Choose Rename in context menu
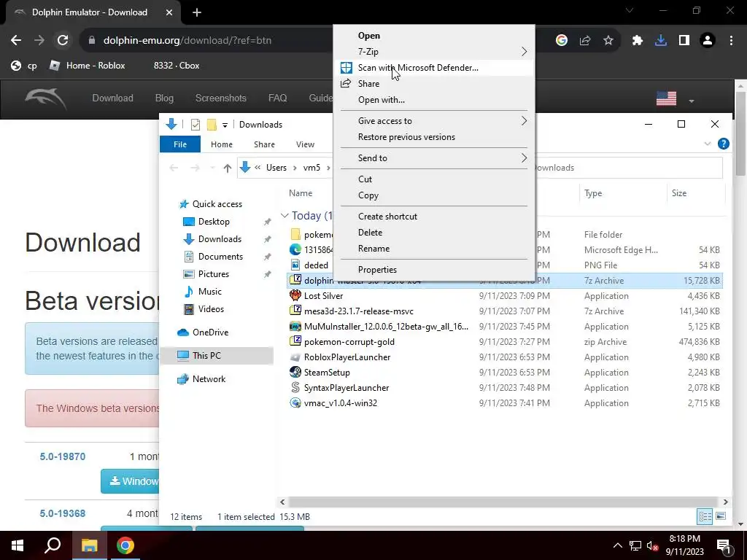This screenshot has height=560, width=747. point(434,249)
